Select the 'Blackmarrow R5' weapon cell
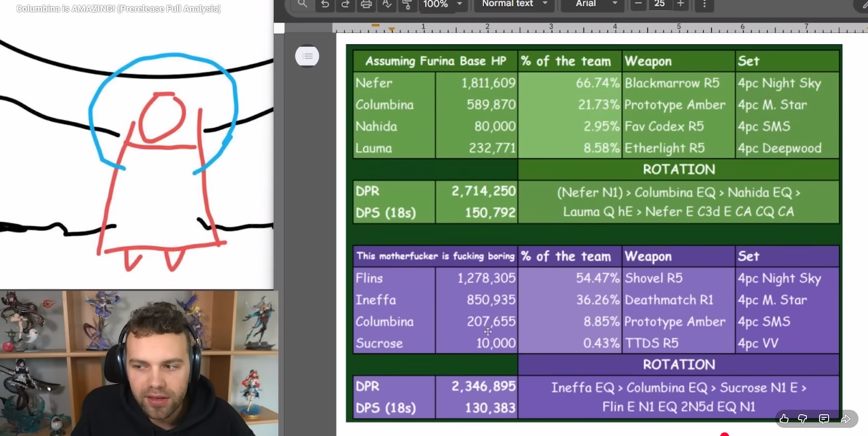Image resolution: width=868 pixels, height=436 pixels. (679, 83)
